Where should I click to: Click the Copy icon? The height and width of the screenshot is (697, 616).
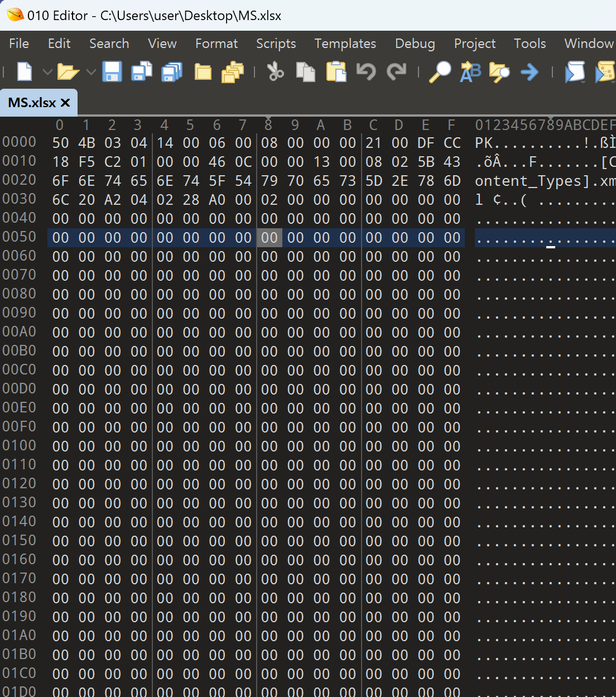[306, 72]
